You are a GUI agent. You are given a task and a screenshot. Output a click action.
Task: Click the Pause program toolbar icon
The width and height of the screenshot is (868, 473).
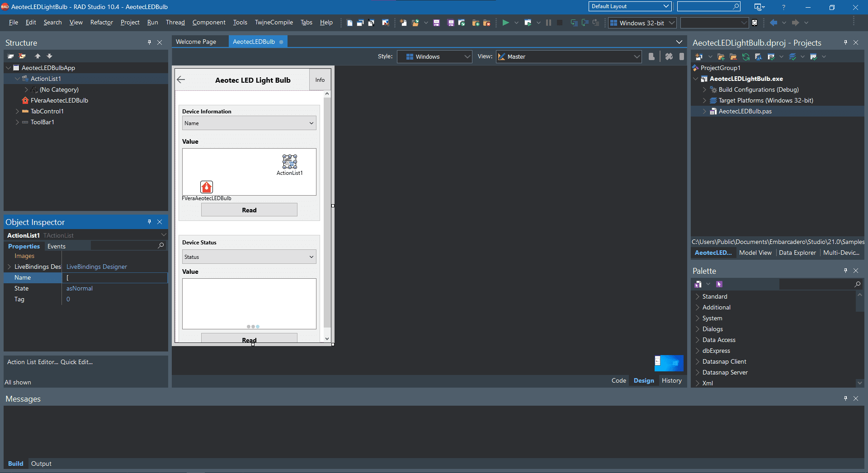[548, 23]
